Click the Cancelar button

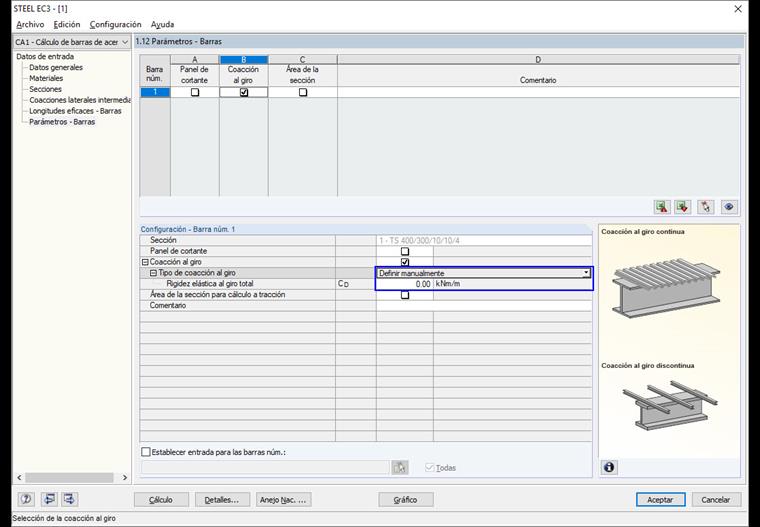pyautogui.click(x=716, y=499)
